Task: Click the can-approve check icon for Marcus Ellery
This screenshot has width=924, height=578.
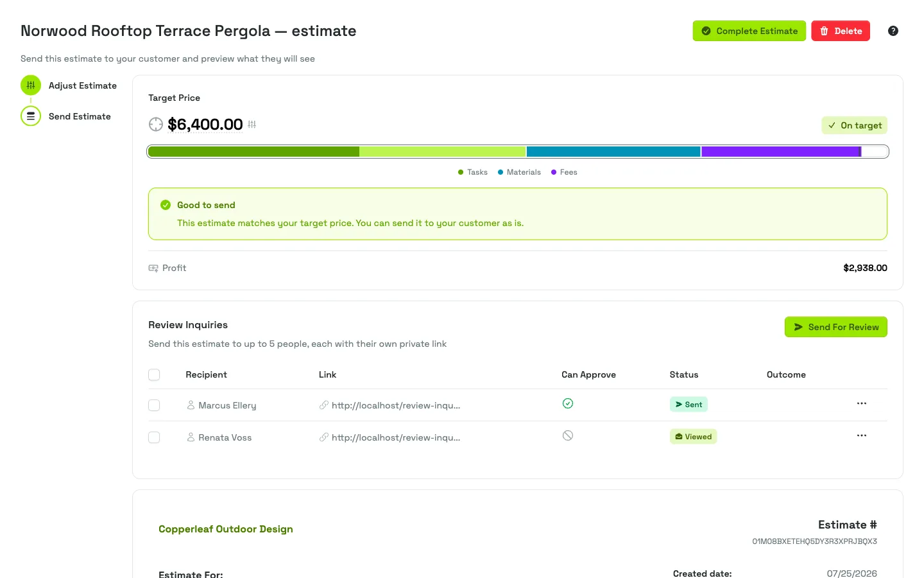Action: click(x=568, y=403)
